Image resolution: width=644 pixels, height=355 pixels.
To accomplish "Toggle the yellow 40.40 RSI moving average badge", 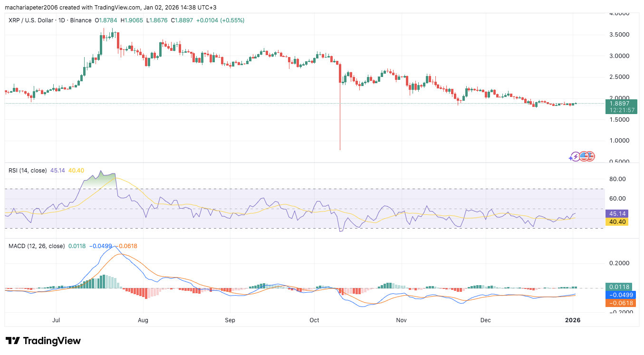I will point(616,222).
